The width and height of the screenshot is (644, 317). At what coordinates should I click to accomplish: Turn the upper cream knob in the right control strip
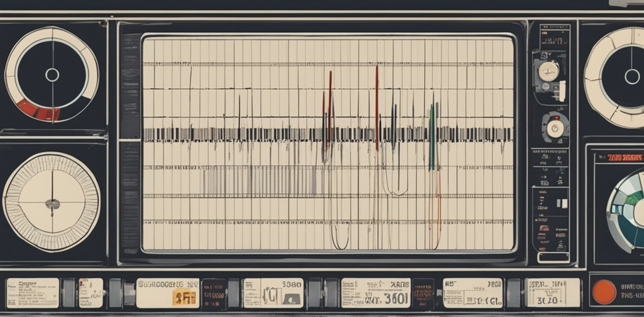tap(548, 71)
